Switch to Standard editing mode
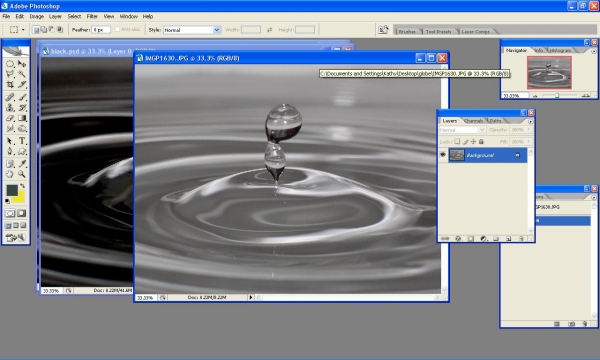 10,213
